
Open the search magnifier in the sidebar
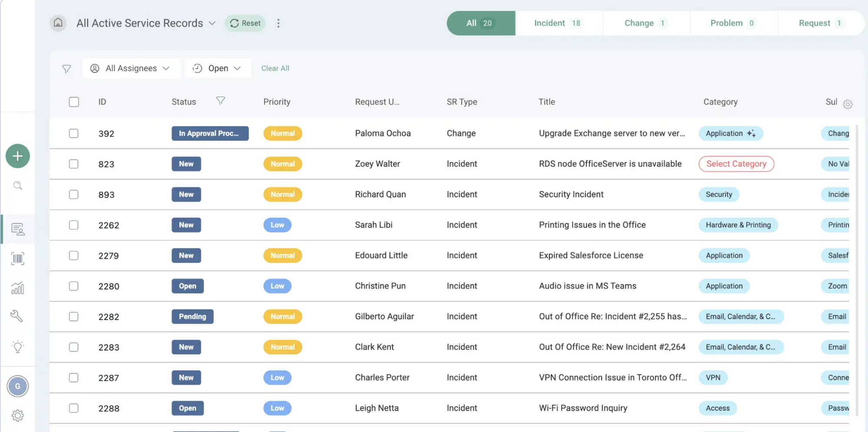click(x=17, y=186)
